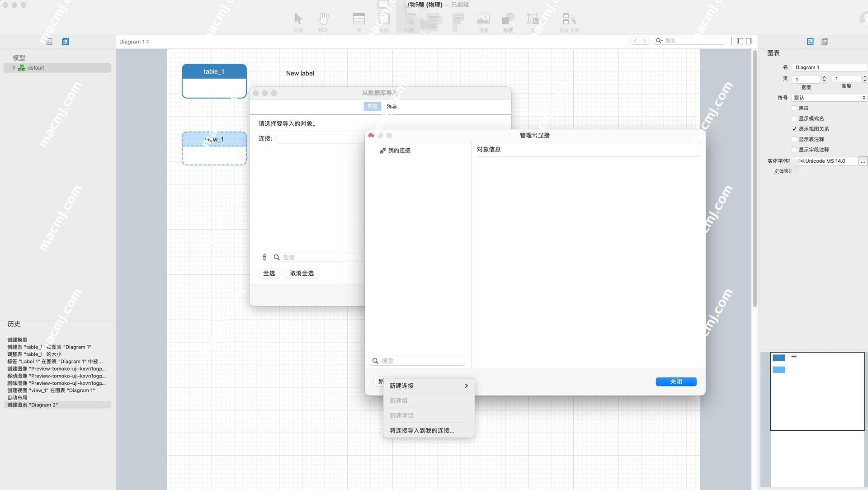
Task: Select 将连接导入到我的连接 menu item
Action: point(429,430)
